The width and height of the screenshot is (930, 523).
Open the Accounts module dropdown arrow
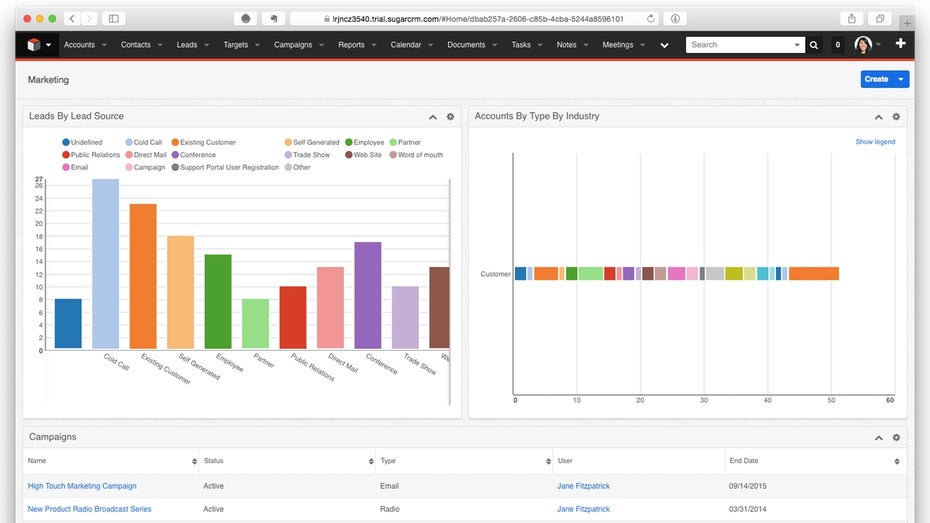(104, 45)
